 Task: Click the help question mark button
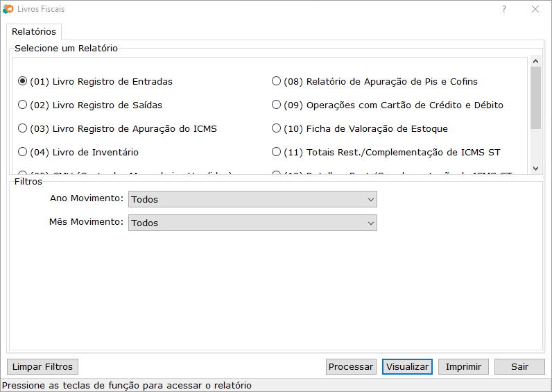504,9
